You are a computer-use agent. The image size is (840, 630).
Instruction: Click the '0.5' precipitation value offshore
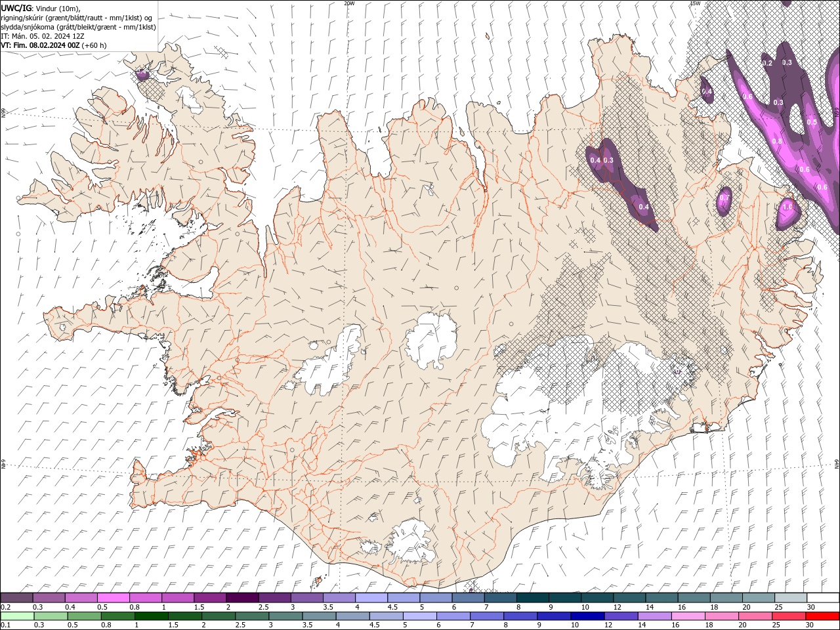point(812,123)
